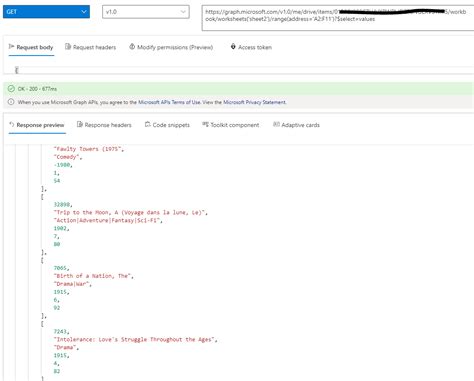The image size is (474, 381).
Task: Click the value 54 under Fawlty Towers
Action: pyautogui.click(x=57, y=181)
